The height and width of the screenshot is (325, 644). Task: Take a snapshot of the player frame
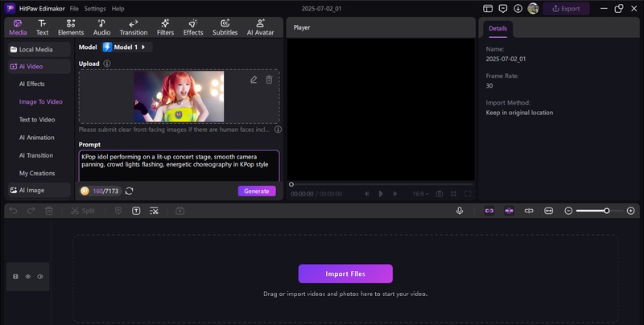439,194
